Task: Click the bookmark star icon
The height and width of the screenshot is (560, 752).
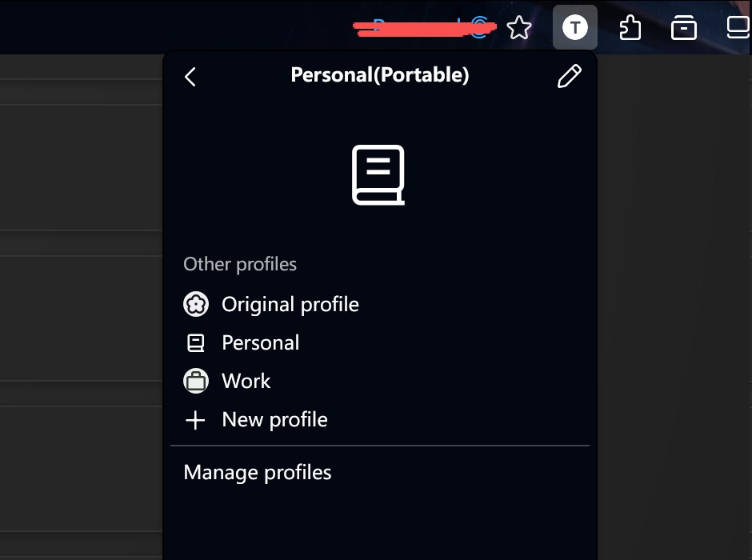Action: [x=519, y=29]
